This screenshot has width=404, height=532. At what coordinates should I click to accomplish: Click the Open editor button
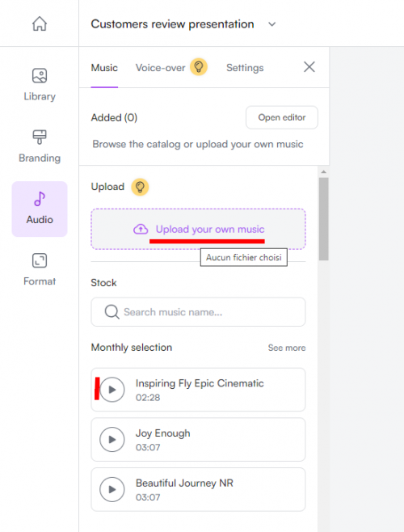[x=281, y=117]
